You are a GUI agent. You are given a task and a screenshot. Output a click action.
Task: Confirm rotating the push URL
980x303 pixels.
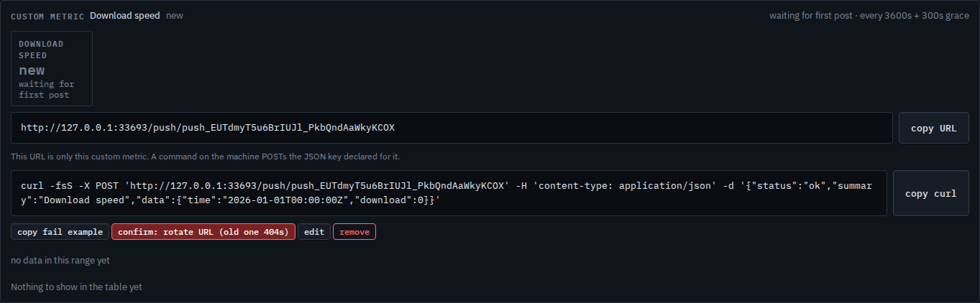[203, 232]
